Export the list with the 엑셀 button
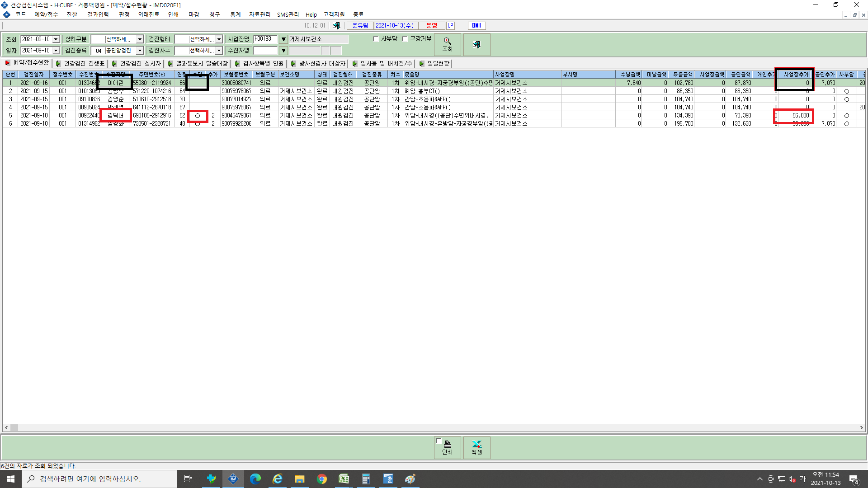Image resolution: width=868 pixels, height=488 pixels. tap(476, 447)
